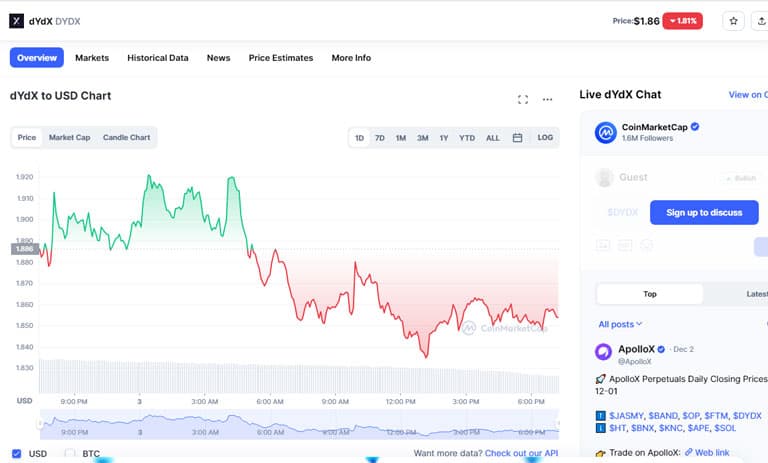Open the Markets tab

(x=92, y=58)
